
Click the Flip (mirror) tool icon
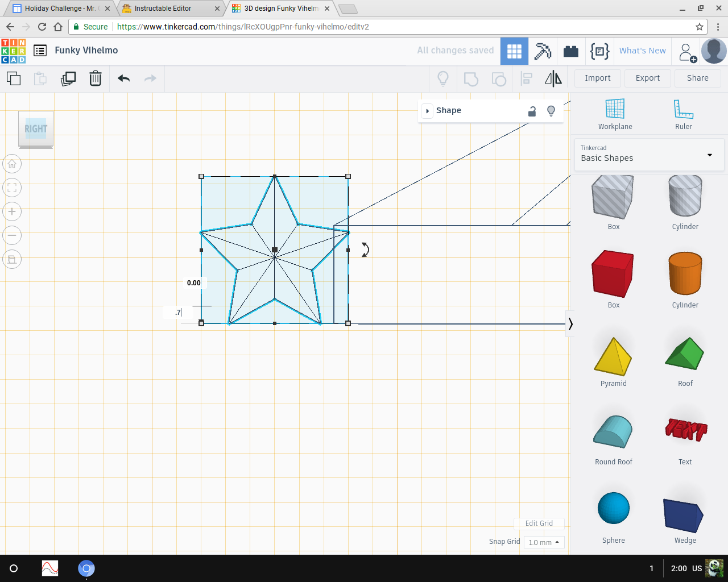[x=553, y=78]
